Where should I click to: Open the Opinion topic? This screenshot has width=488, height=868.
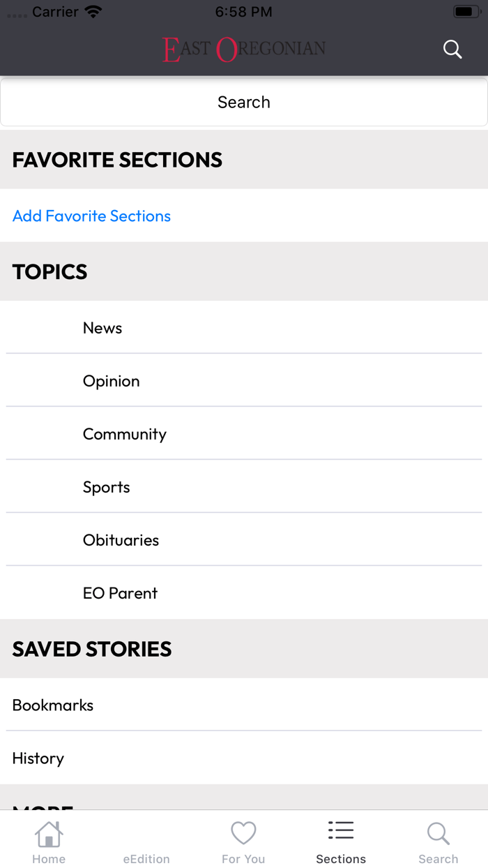(111, 381)
